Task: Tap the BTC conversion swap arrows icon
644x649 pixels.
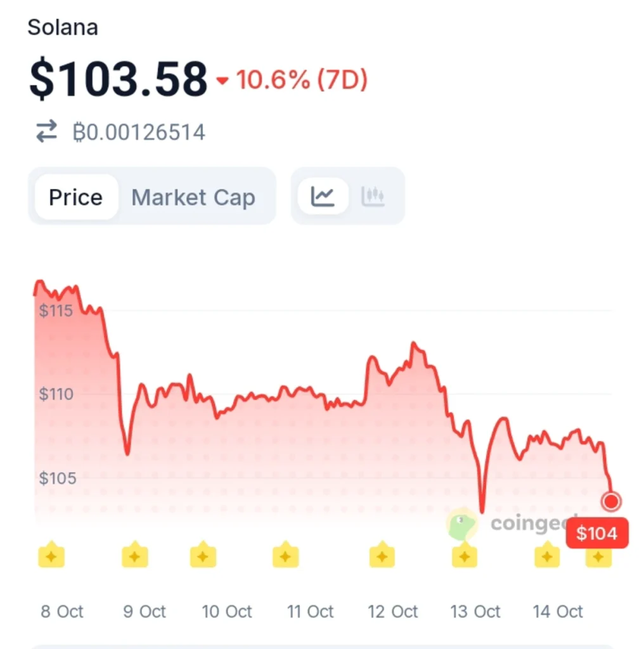Action: tap(46, 132)
